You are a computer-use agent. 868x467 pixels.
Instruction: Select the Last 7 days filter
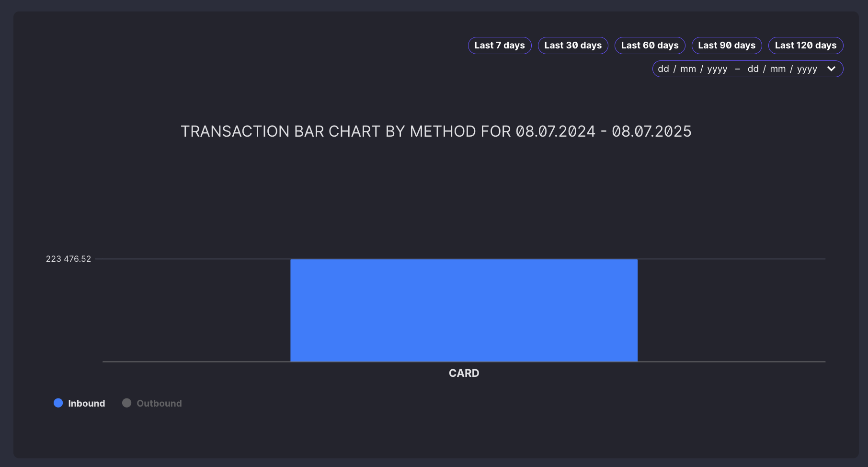tap(500, 46)
